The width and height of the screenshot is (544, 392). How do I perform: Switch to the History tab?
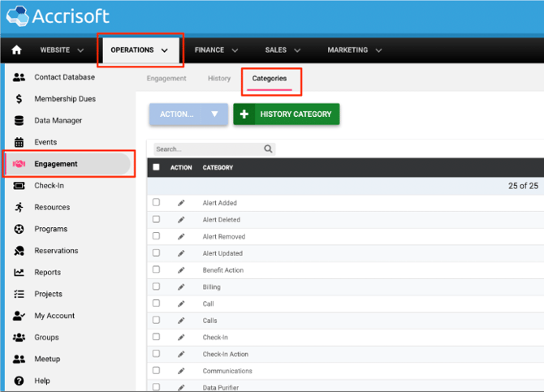click(219, 79)
